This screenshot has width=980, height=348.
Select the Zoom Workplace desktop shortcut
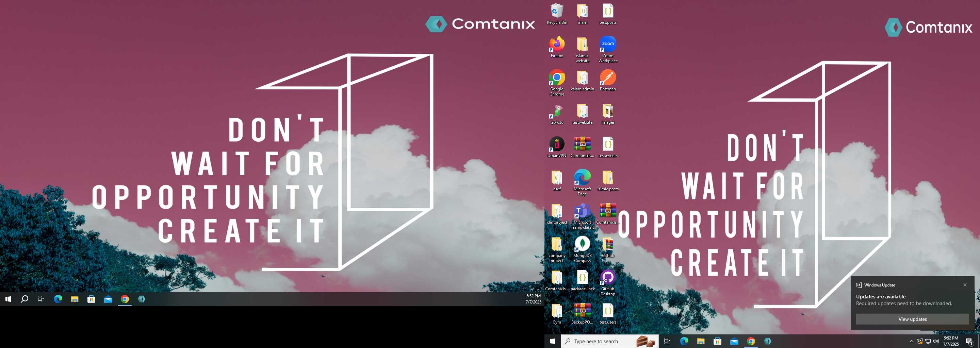click(607, 49)
